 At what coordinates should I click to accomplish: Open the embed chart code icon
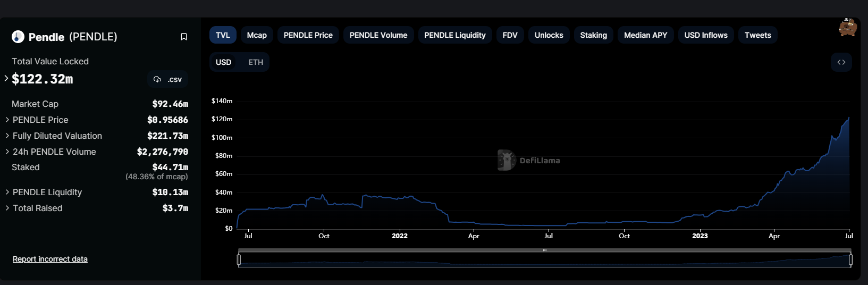[841, 62]
